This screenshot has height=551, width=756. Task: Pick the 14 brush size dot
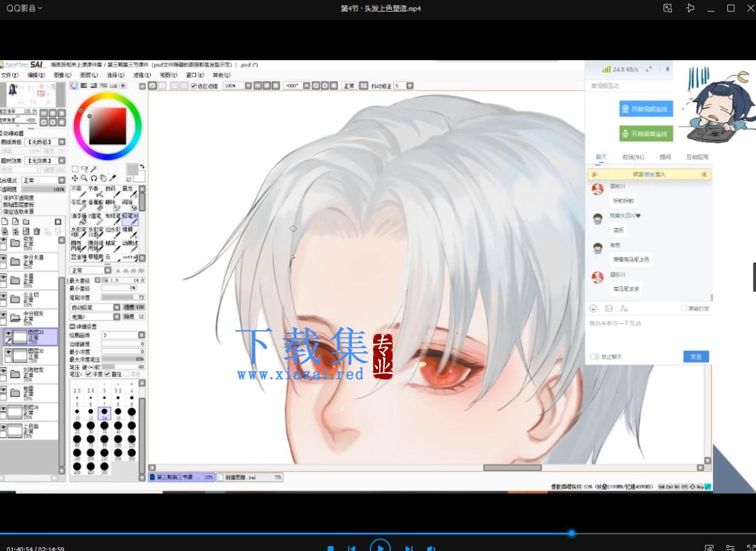click(104, 412)
